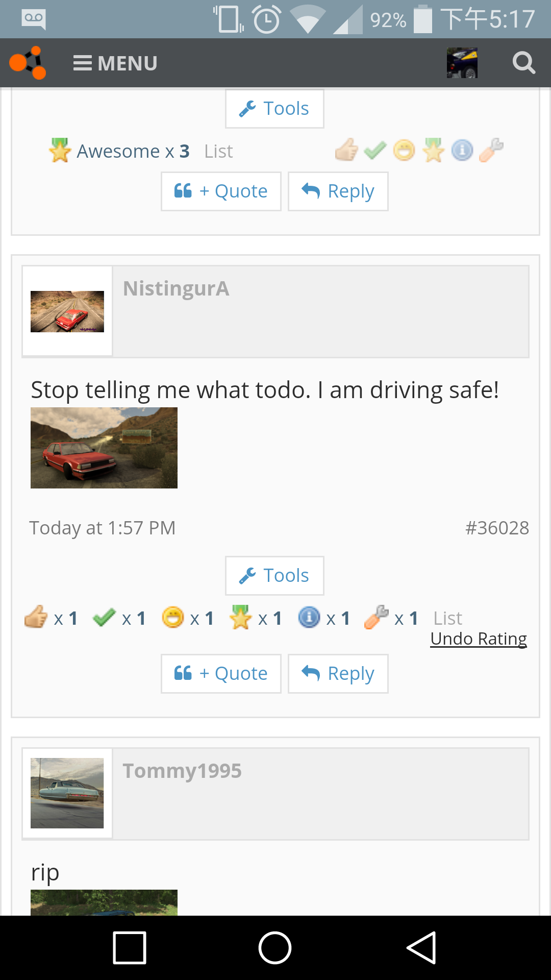
Task: Open Tools dropdown on NistingurA's post
Action: click(274, 576)
